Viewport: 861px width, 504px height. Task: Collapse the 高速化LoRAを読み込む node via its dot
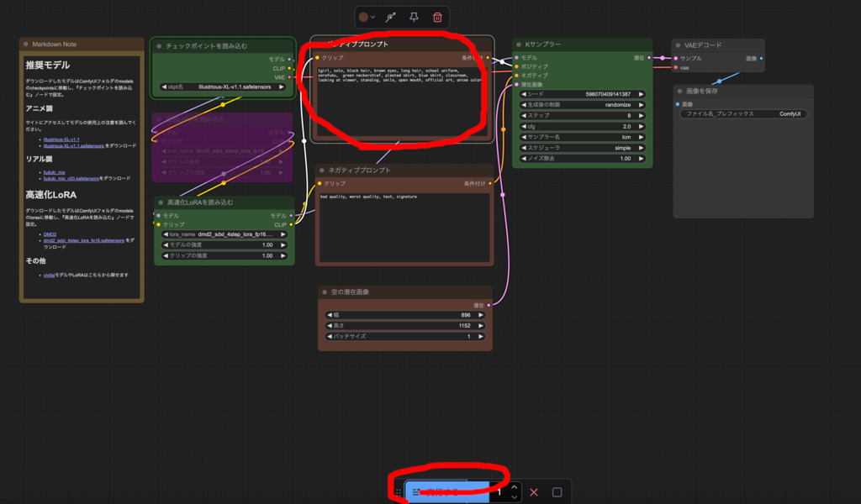pos(161,202)
